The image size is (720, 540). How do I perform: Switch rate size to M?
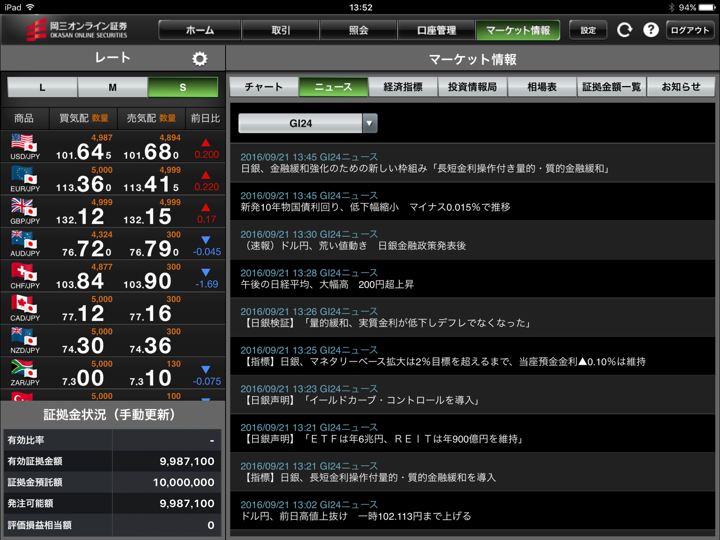click(x=112, y=88)
